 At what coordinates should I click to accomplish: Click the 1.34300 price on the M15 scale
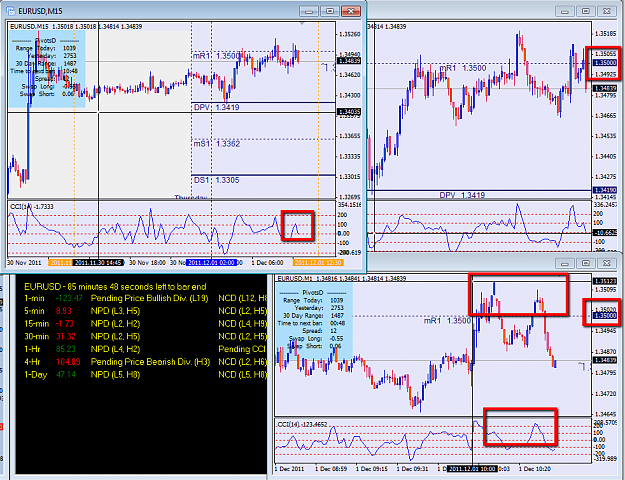click(350, 95)
